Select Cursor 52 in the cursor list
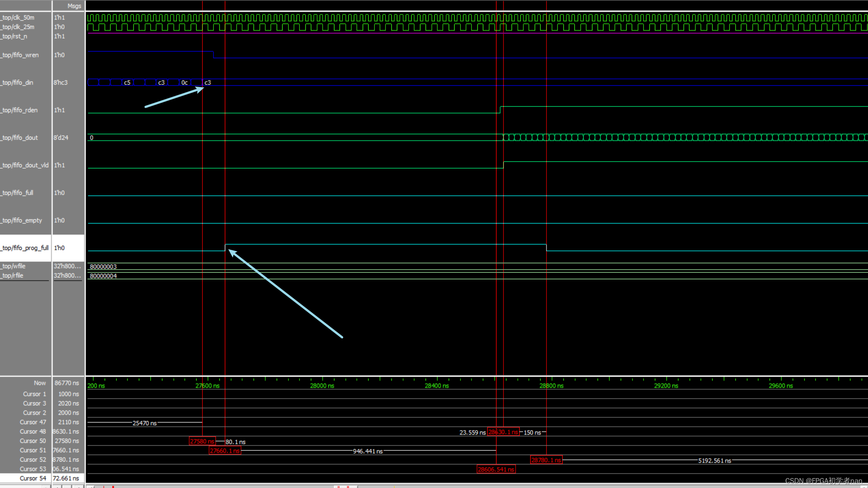This screenshot has height=488, width=868. pos(33,460)
